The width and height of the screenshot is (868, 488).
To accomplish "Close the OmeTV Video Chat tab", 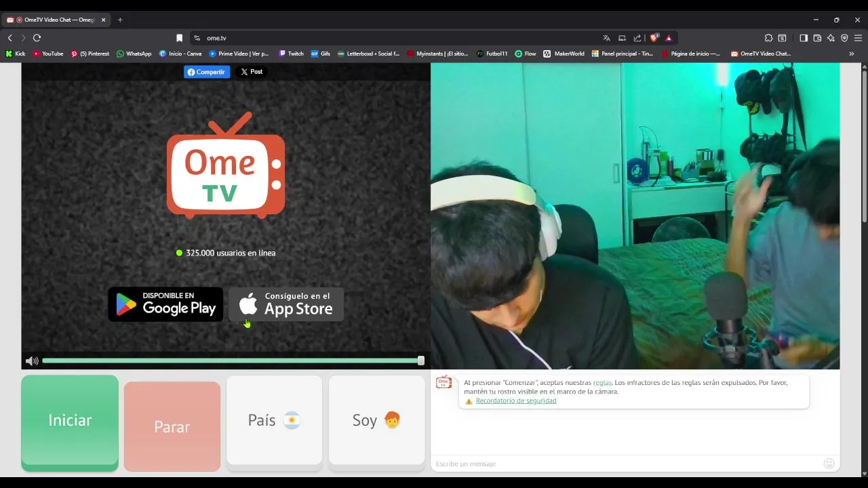I will click(x=103, y=20).
